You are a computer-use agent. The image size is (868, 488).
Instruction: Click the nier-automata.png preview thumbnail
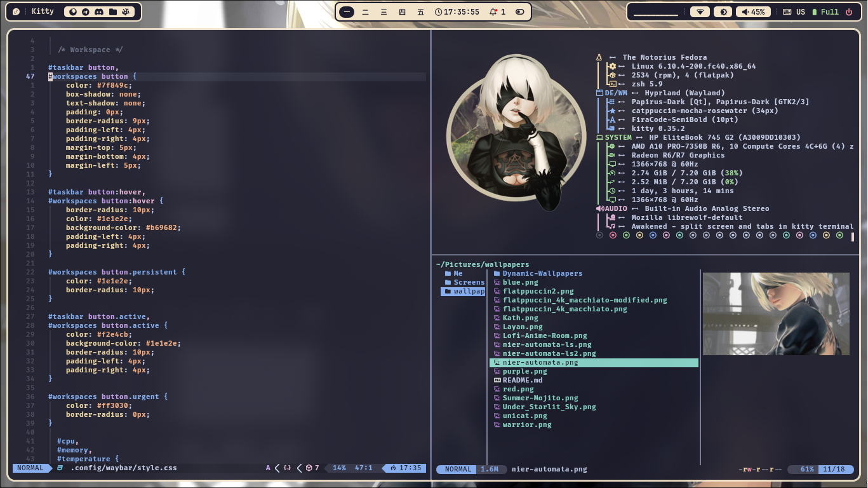click(775, 313)
